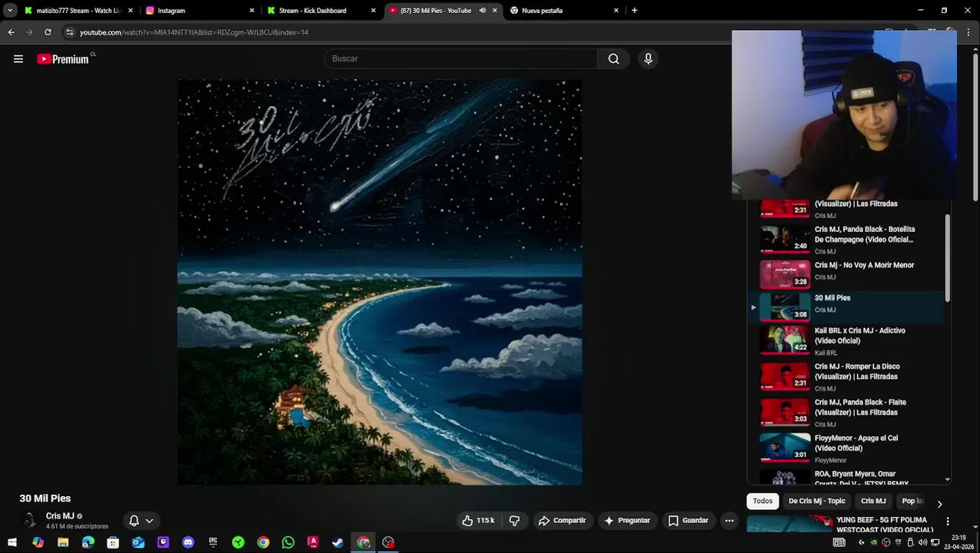Switch to Stream - Kick Dashboard tab
The image size is (980, 553).
321,10
